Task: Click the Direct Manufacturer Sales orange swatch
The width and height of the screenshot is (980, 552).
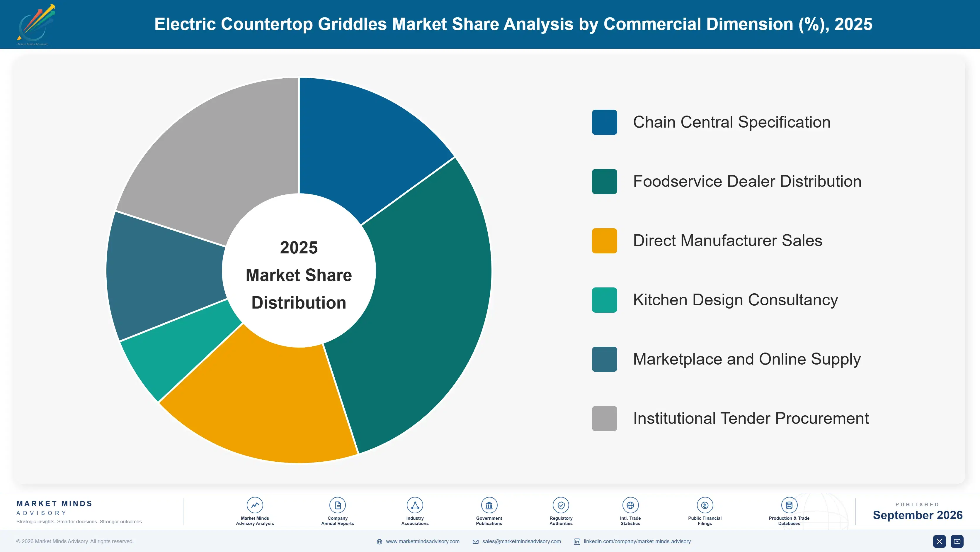Action: [604, 241]
